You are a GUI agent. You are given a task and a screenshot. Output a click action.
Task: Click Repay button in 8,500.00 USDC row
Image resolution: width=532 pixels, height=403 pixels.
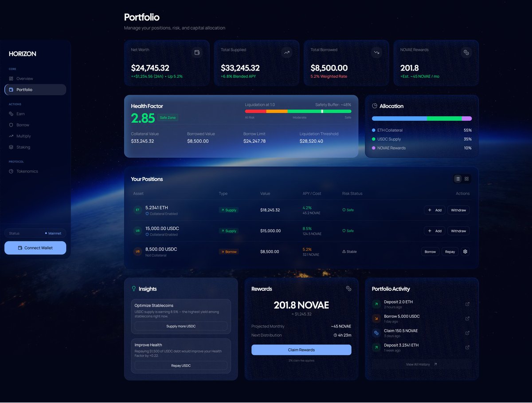(x=450, y=252)
